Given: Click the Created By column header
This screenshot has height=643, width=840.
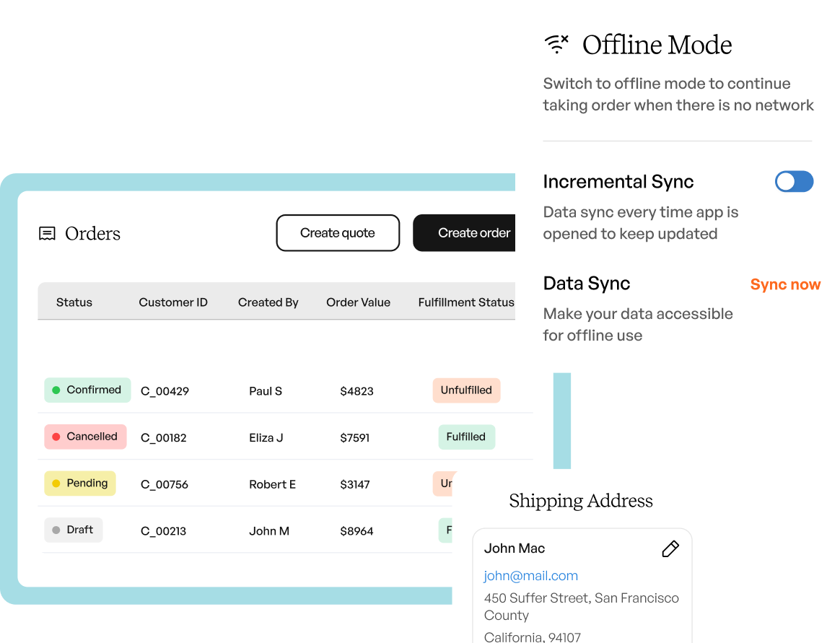Looking at the screenshot, I should [268, 302].
